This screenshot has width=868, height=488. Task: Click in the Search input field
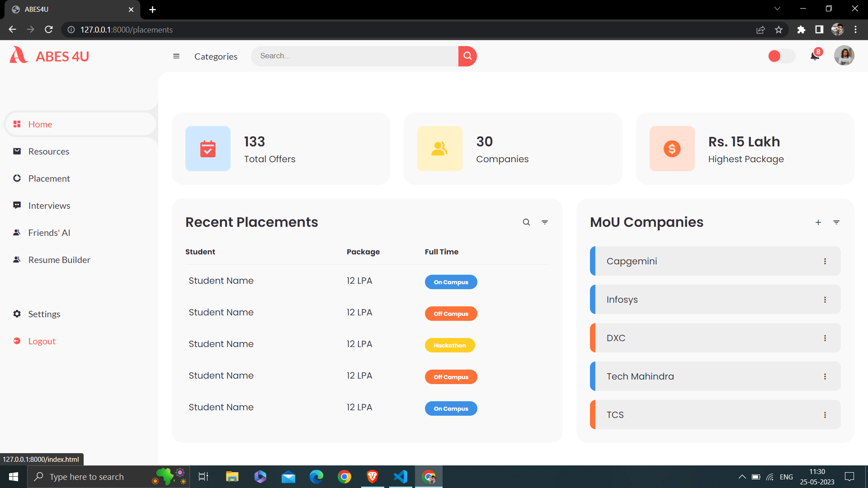(355, 56)
